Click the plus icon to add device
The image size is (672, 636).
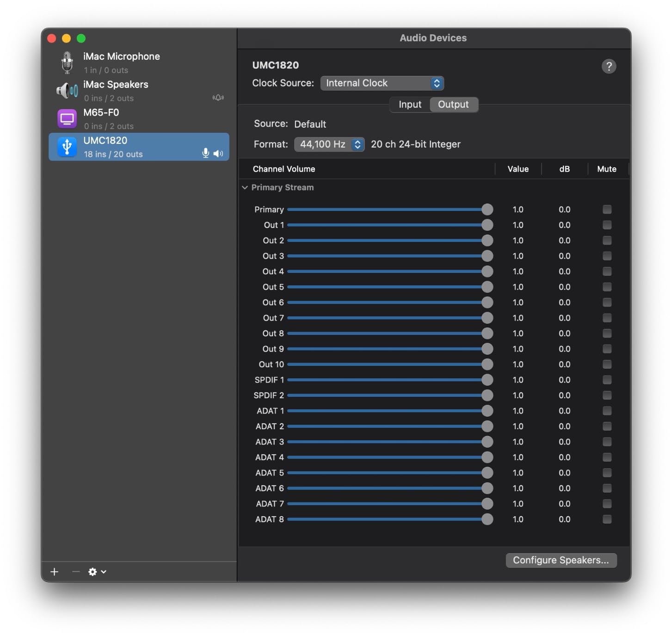pos(55,572)
